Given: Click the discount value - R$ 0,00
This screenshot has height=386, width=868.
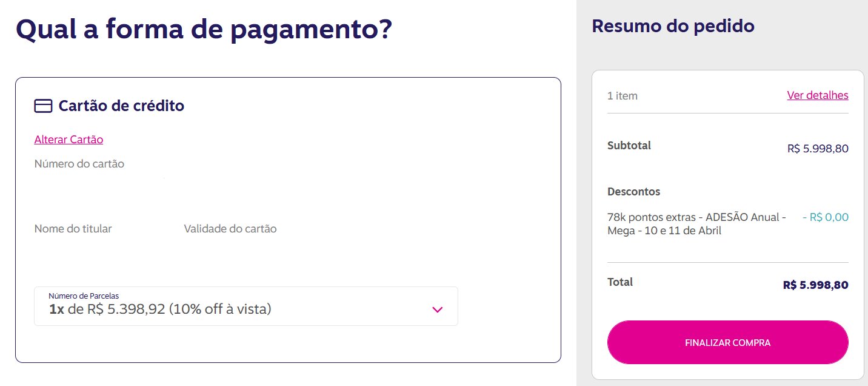Looking at the screenshot, I should [x=826, y=217].
